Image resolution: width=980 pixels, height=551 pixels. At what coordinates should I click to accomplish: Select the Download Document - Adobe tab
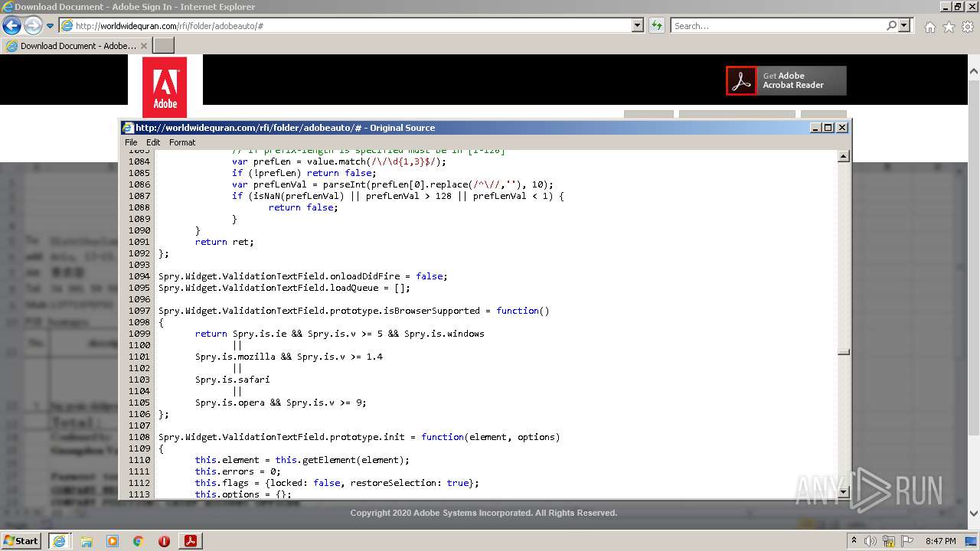pos(76,46)
